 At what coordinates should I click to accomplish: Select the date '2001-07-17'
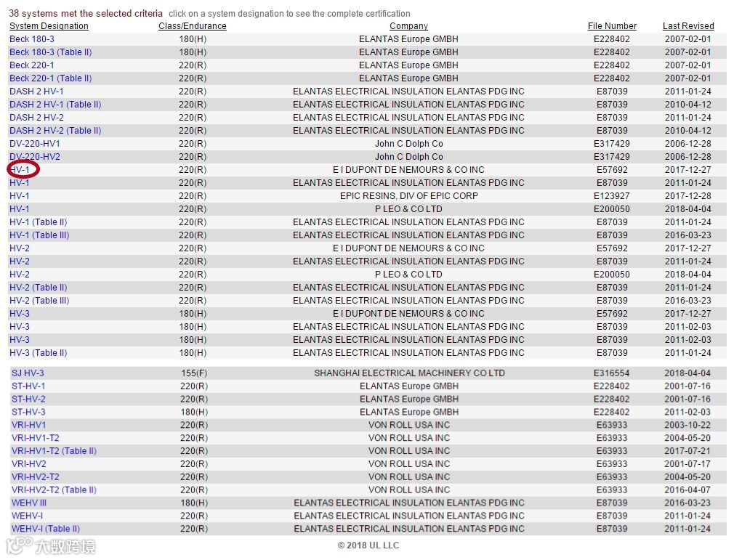point(687,465)
